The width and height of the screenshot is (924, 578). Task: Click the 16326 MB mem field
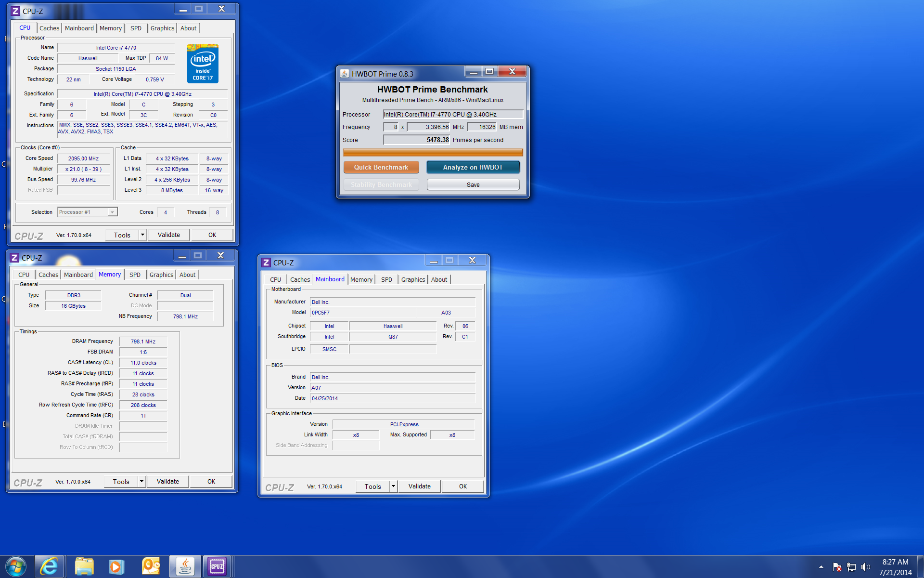[482, 127]
